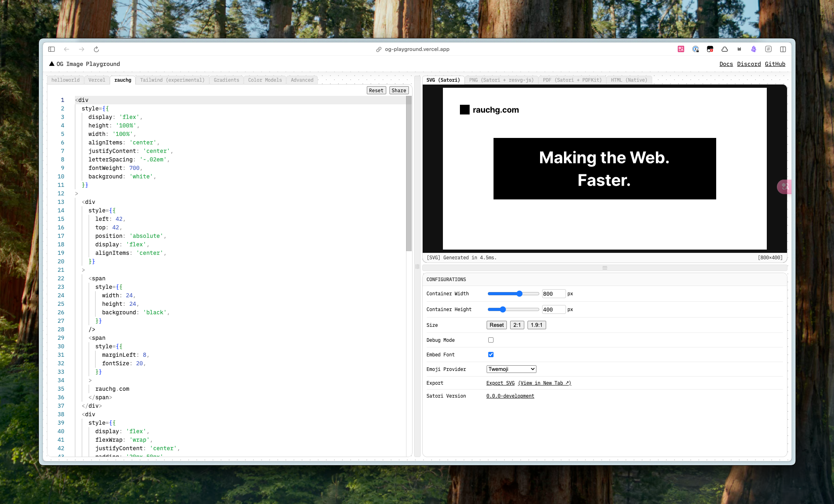Click the Color Models tab
The height and width of the screenshot is (504, 834).
[x=265, y=79]
